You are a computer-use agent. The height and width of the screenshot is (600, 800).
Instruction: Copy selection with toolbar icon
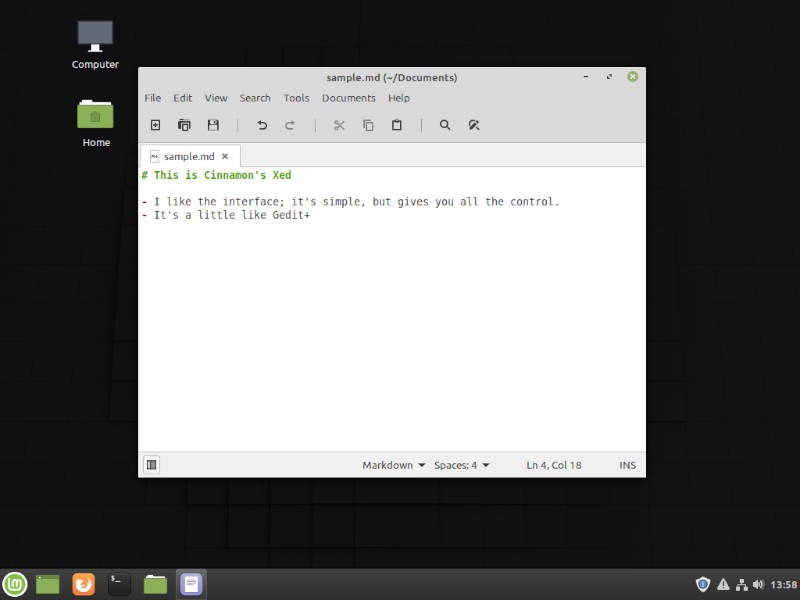[x=368, y=125]
